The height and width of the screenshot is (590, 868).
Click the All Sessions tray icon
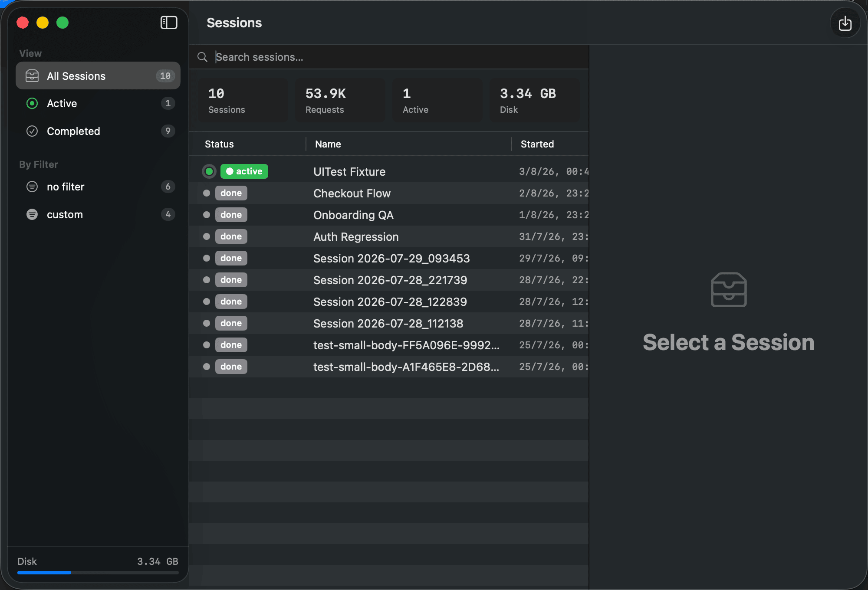tap(32, 76)
